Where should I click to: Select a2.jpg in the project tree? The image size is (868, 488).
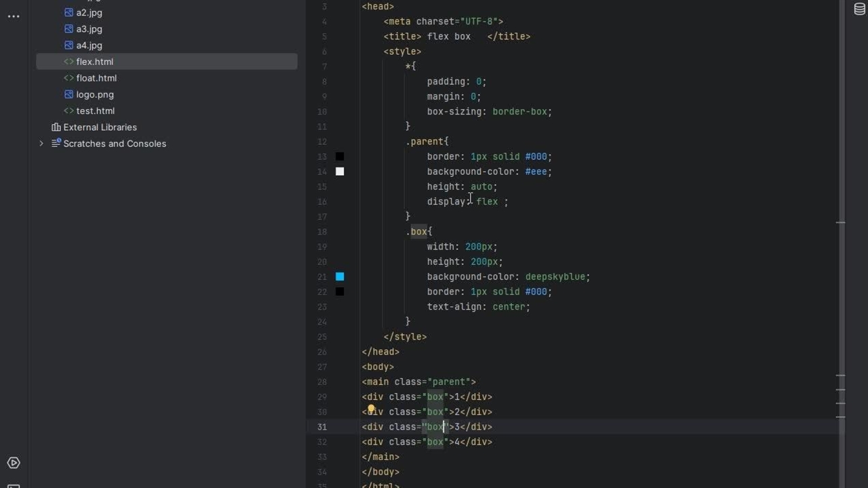tap(89, 13)
